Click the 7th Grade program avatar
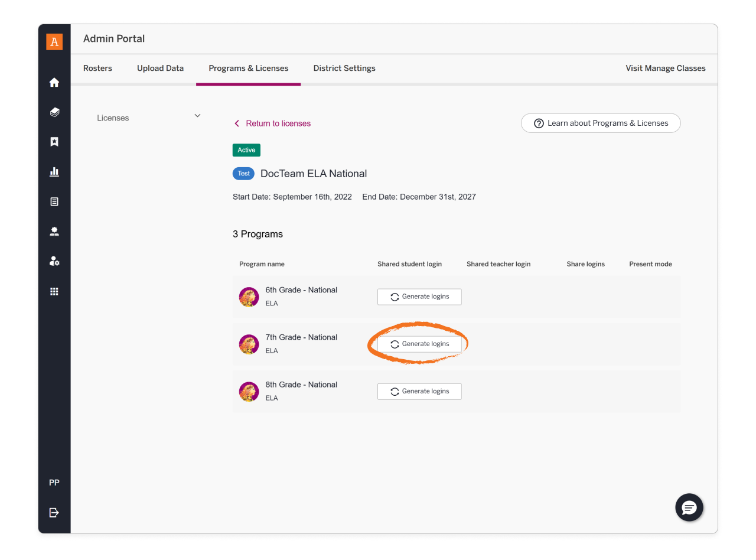Screen dimensions: 756x560 [249, 344]
